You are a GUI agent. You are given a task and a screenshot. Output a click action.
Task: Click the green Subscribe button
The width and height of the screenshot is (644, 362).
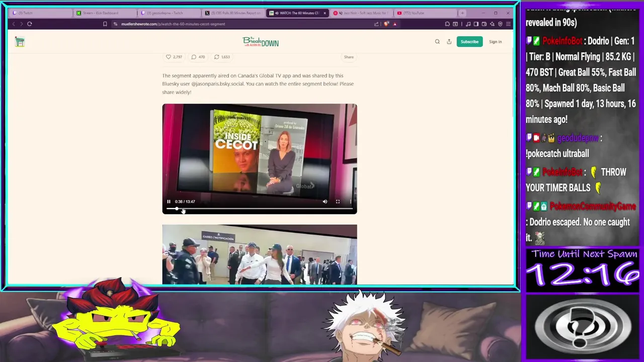click(469, 42)
